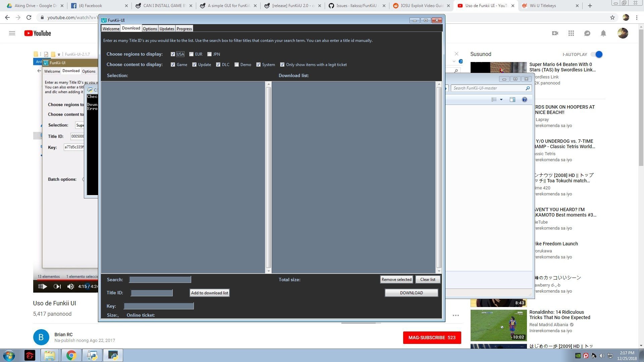The height and width of the screenshot is (362, 644).
Task: Click the taskbar volume icon
Action: 602,356
